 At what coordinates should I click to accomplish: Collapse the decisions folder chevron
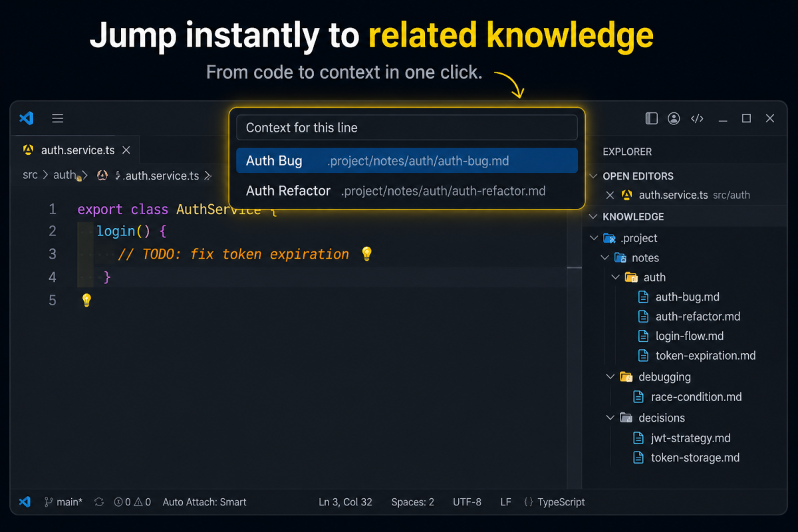610,418
